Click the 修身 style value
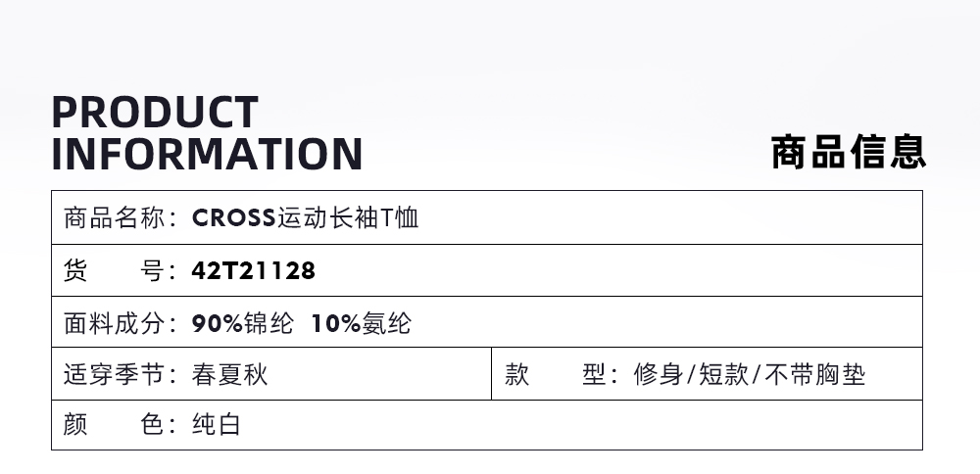 (x=659, y=374)
